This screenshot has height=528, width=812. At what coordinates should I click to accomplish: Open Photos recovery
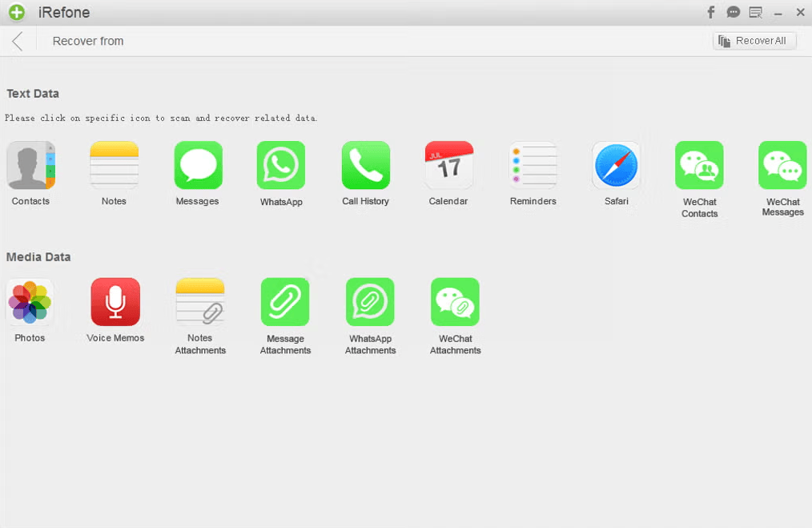pyautogui.click(x=30, y=302)
